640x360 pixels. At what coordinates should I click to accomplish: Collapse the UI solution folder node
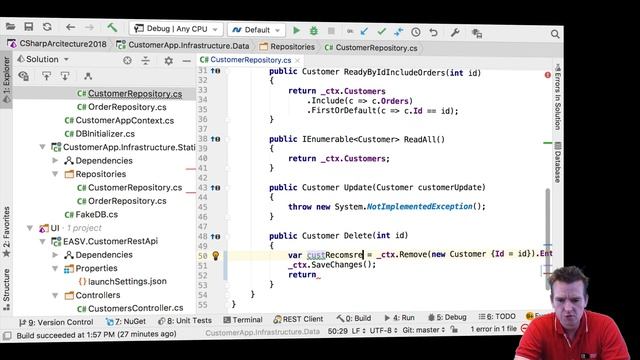tap(30, 228)
